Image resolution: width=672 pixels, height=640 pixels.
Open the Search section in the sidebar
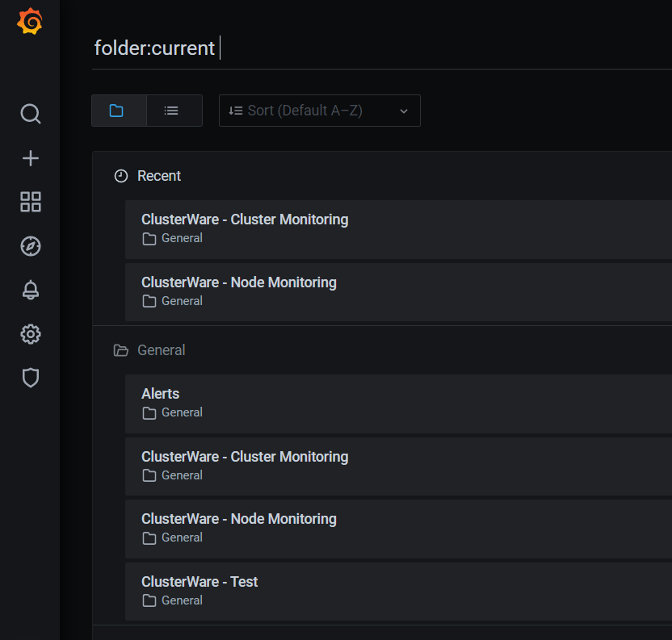[30, 114]
